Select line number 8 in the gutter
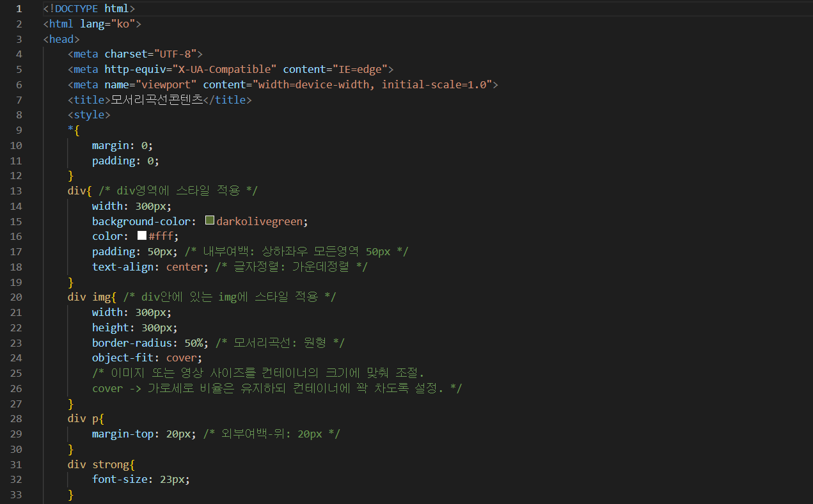The height and width of the screenshot is (504, 813). coord(19,115)
